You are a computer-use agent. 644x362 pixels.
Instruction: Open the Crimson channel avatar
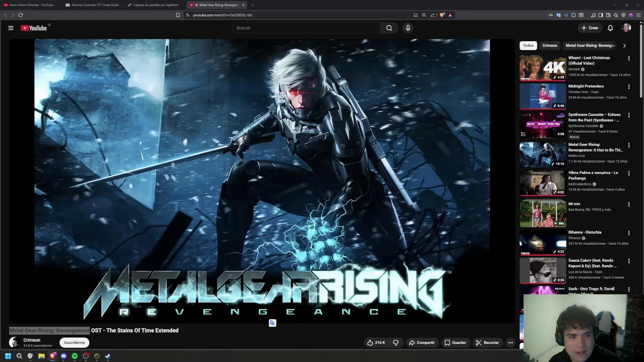pos(14,342)
